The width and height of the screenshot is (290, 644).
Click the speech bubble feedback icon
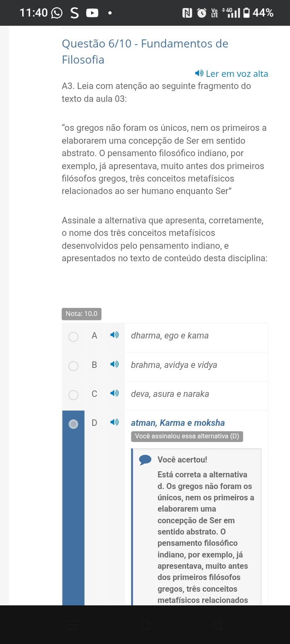(145, 460)
